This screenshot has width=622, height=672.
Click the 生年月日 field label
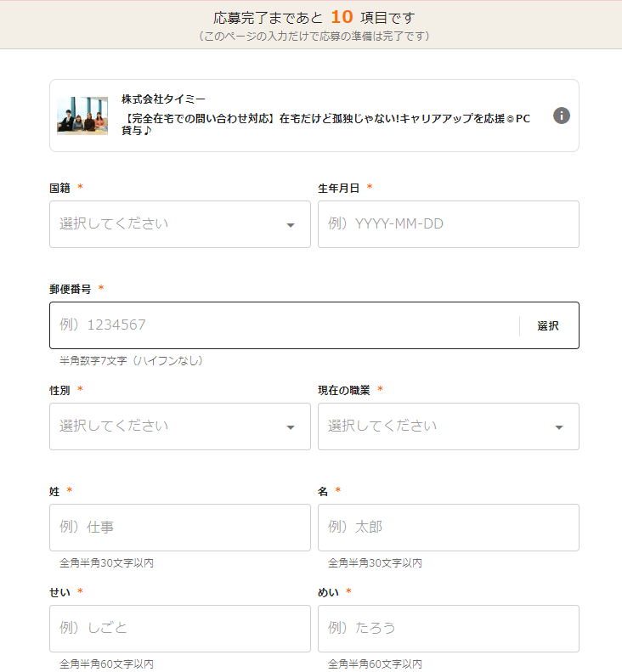(x=339, y=188)
